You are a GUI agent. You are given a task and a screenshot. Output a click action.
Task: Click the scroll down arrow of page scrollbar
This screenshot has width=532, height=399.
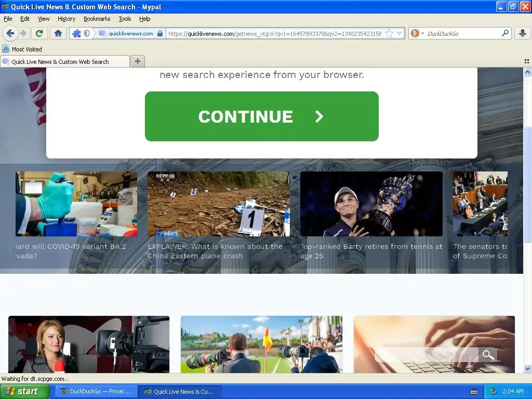click(527, 368)
